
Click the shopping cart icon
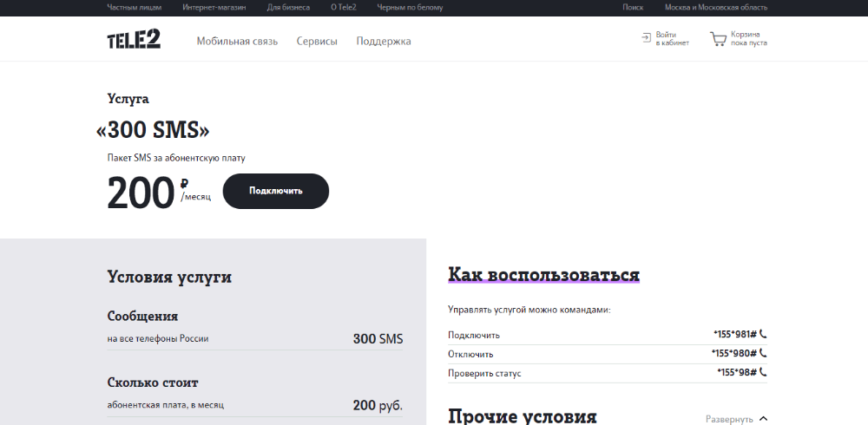(x=718, y=39)
